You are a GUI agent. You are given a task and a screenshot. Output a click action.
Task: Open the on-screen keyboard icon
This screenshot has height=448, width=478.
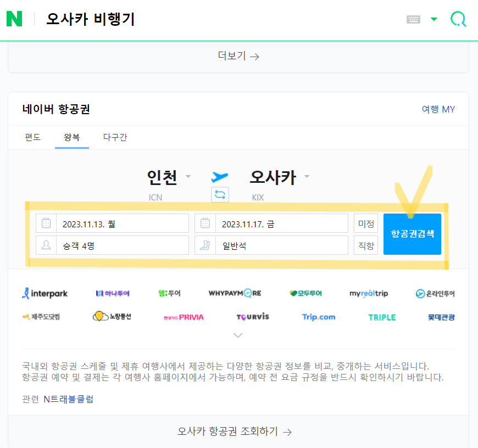pos(413,20)
